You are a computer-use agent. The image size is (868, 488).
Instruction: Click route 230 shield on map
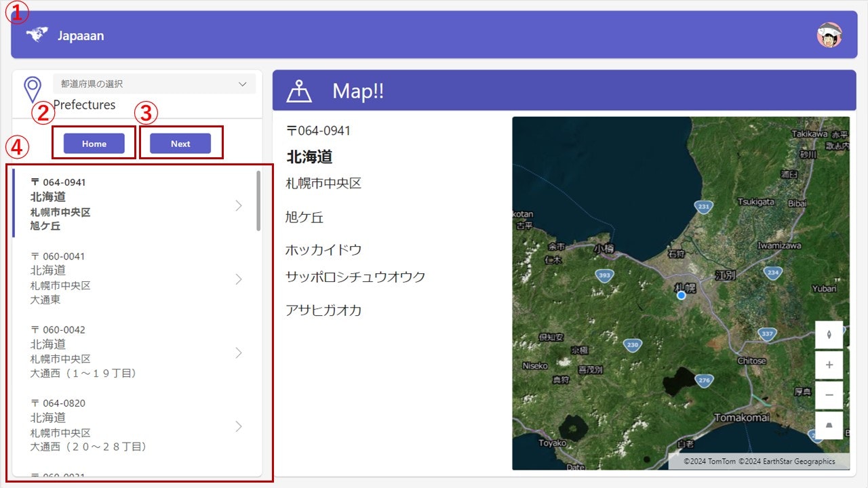click(x=632, y=344)
